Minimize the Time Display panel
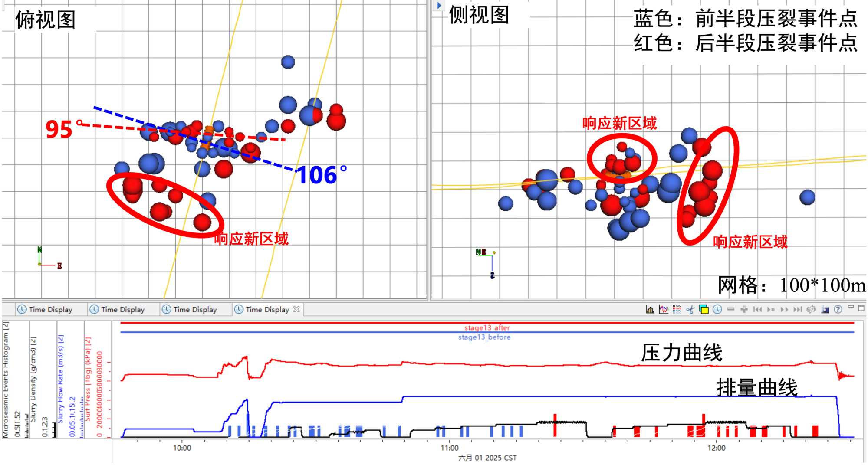This screenshot has height=465, width=868. [x=851, y=307]
